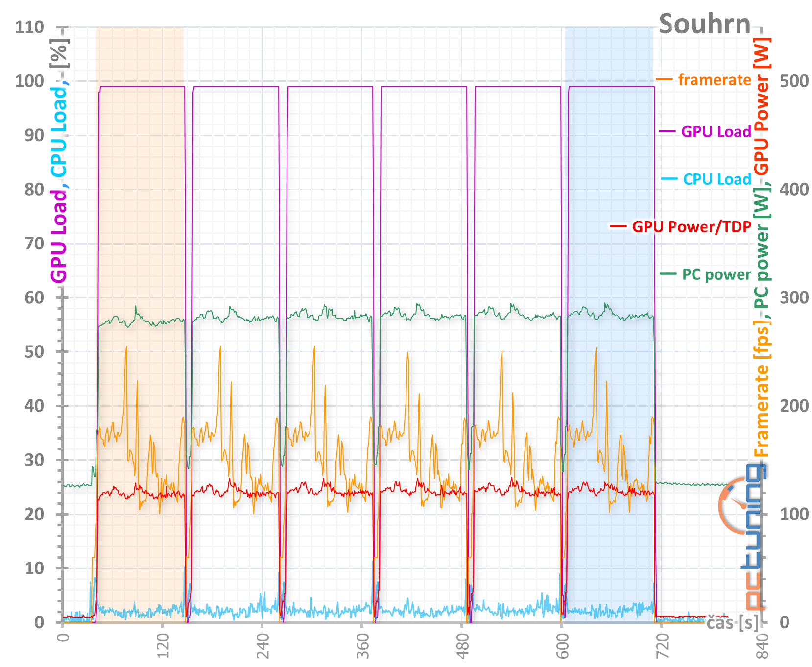Viewport: 812px width, 667px height.
Task: Pick the "GPU Power/TDP" legend label
Action: point(692,226)
